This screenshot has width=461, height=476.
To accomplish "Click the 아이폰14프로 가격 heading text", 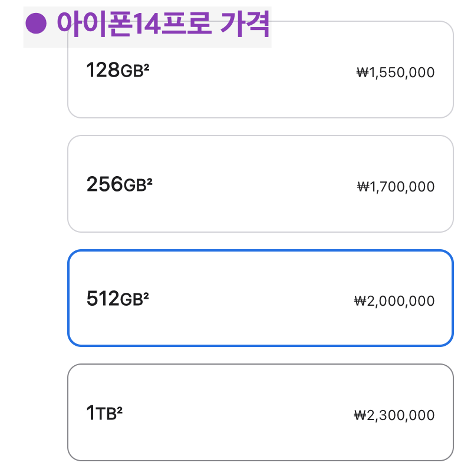I will click(x=163, y=24).
